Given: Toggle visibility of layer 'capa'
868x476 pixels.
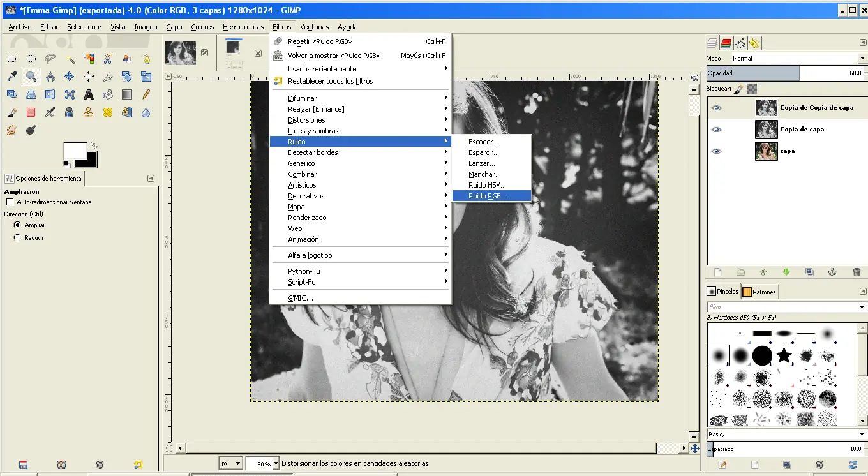Looking at the screenshot, I should [x=716, y=151].
